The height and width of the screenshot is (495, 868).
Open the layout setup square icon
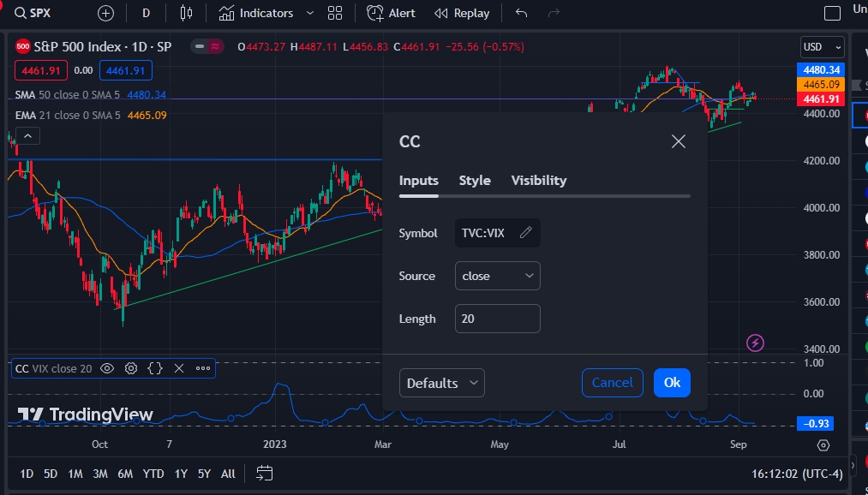click(833, 13)
